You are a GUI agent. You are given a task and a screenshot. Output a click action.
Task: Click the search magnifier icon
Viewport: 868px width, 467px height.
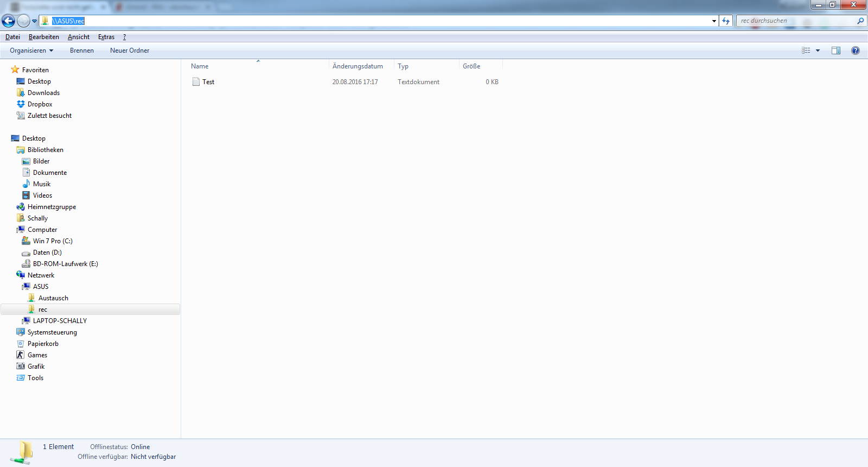[860, 21]
